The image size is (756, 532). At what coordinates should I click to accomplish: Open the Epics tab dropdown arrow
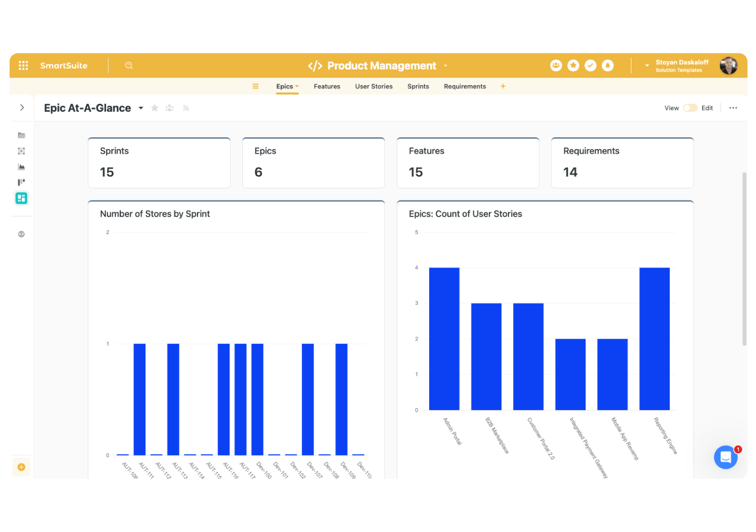297,86
